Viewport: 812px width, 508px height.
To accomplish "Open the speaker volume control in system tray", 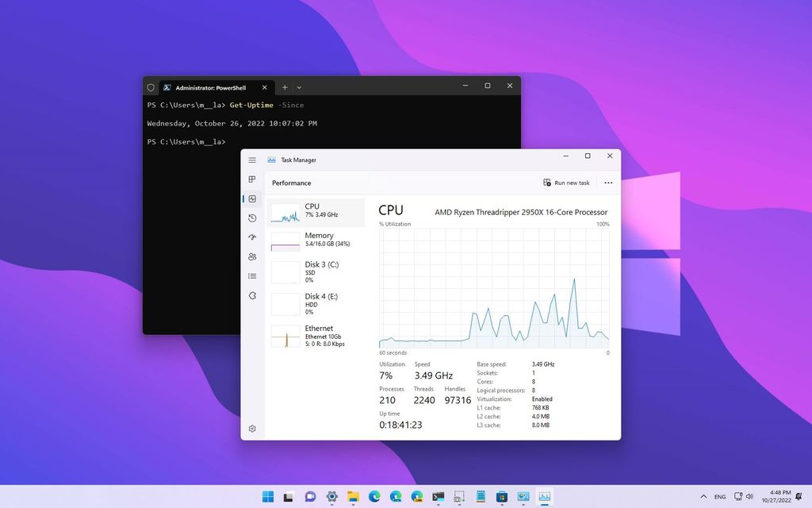I will [750, 496].
